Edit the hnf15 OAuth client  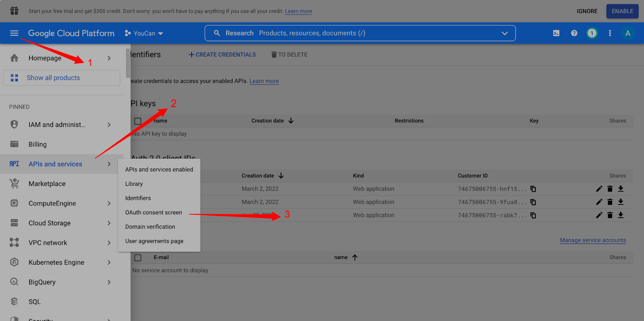599,189
